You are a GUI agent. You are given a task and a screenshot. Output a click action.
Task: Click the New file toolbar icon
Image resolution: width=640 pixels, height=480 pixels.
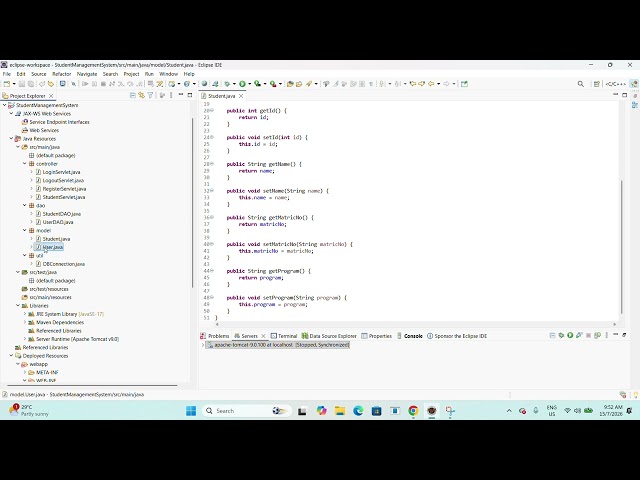tap(7, 84)
